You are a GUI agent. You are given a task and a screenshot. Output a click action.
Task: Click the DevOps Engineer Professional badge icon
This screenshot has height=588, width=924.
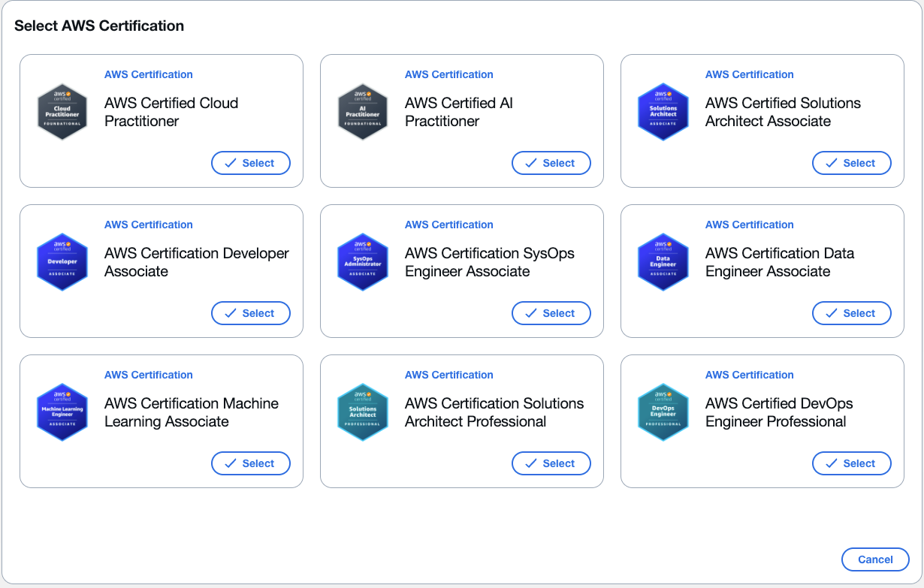click(x=663, y=412)
